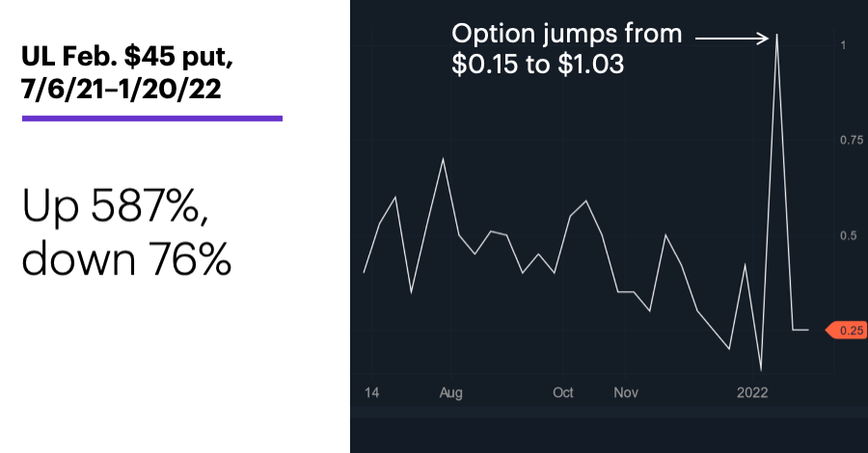Click the down 76% text

click(126, 259)
